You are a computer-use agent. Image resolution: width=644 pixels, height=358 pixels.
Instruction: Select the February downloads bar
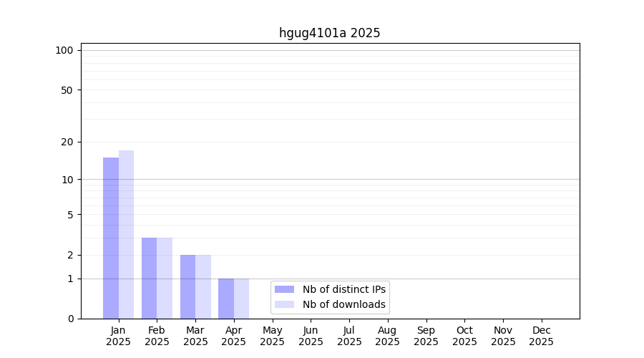click(165, 278)
